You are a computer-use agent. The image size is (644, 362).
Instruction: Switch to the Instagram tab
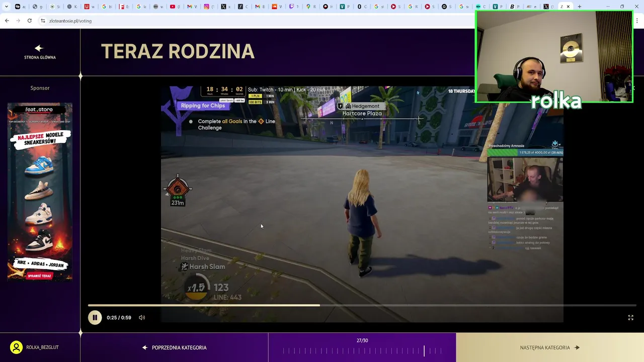coord(209,7)
